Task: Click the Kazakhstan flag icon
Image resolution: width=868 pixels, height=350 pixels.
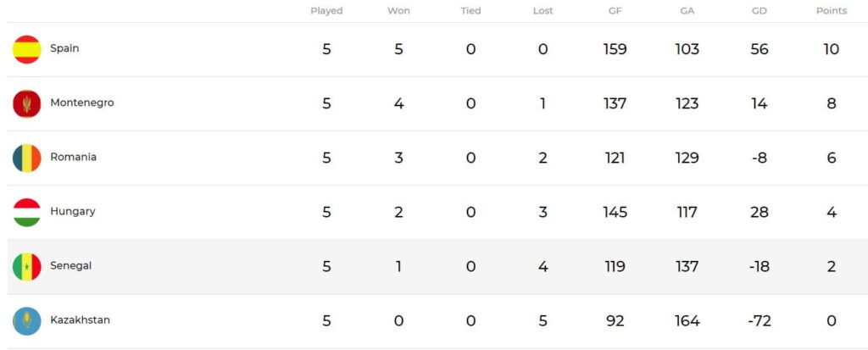Action: click(x=27, y=320)
